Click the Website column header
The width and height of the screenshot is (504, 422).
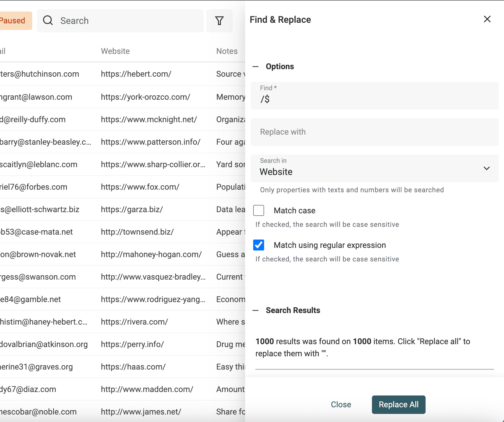pos(115,51)
